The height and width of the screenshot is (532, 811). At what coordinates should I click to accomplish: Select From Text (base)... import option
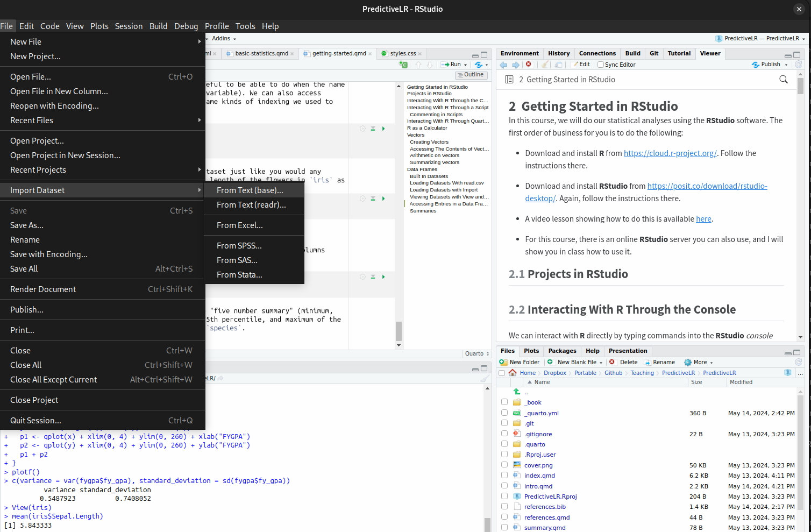[254, 190]
